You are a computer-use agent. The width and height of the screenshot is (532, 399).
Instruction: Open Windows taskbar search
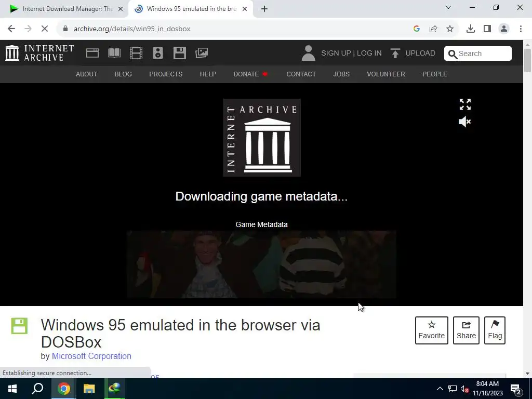pyautogui.click(x=37, y=389)
